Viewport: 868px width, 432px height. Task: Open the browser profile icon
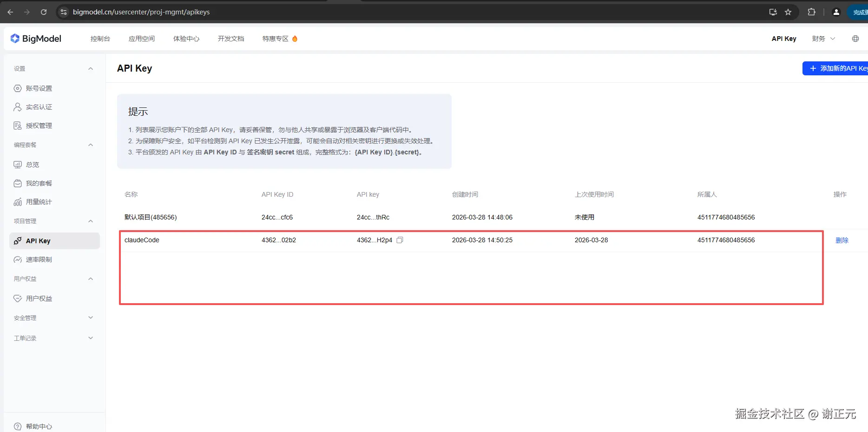point(836,12)
